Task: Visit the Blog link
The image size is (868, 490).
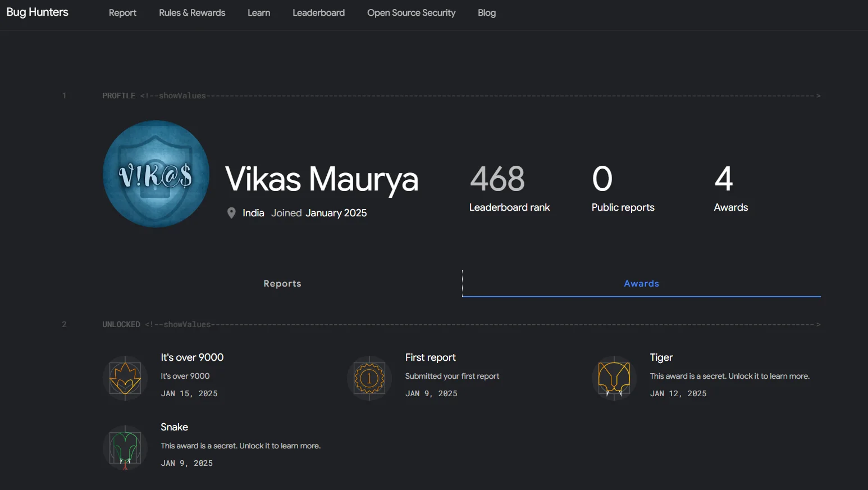Action: pyautogui.click(x=487, y=13)
